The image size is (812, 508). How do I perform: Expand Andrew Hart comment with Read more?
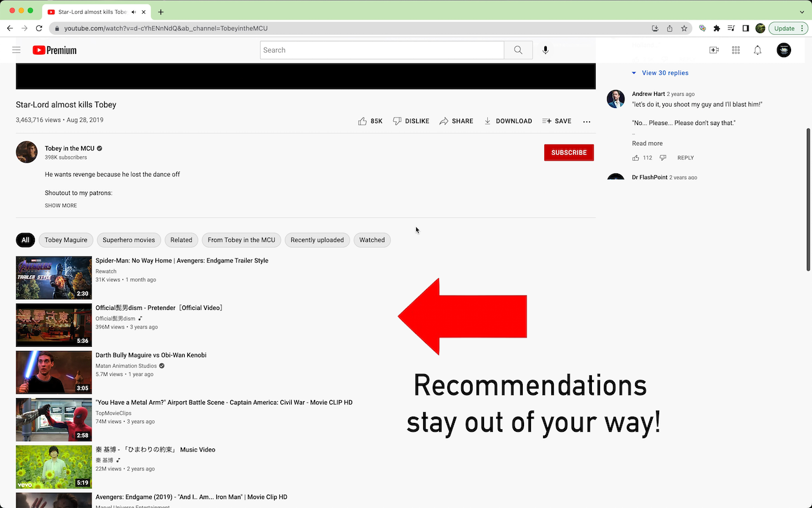pos(647,144)
